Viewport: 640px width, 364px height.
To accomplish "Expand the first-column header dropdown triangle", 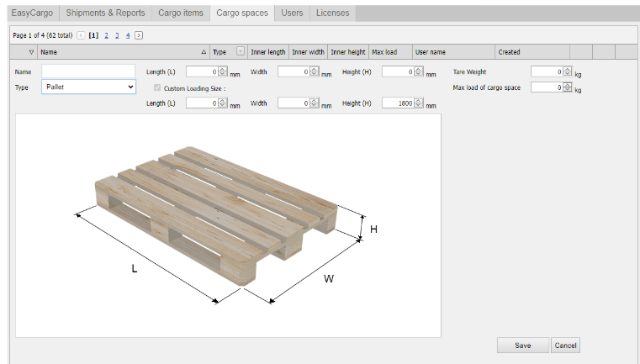I will [x=31, y=52].
